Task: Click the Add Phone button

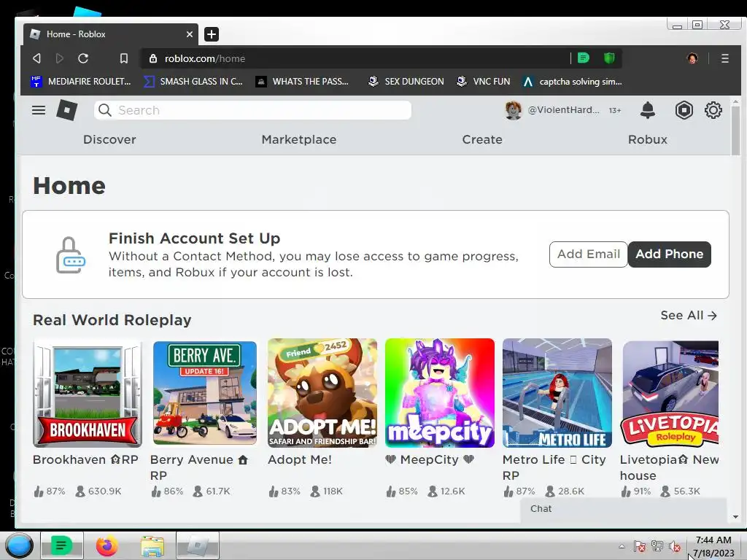Action: pos(670,254)
